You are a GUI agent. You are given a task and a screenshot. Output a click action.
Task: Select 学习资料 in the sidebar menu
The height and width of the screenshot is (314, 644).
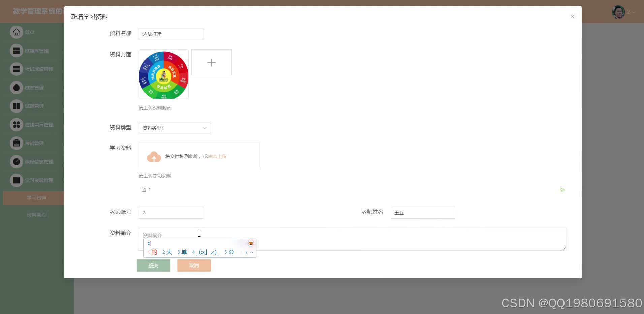(x=37, y=198)
